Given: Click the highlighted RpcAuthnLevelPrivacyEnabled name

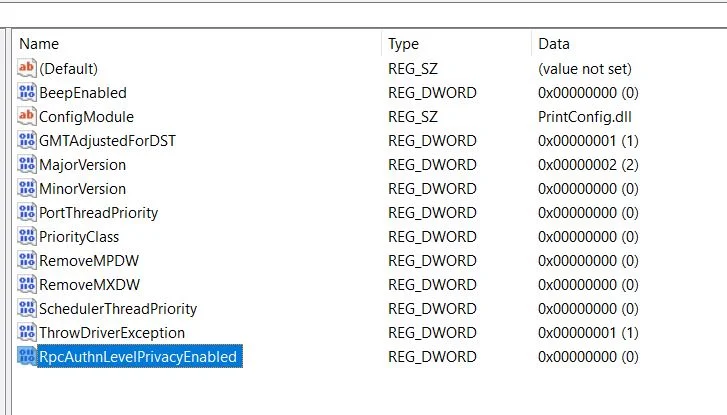Looking at the screenshot, I should [x=140, y=357].
